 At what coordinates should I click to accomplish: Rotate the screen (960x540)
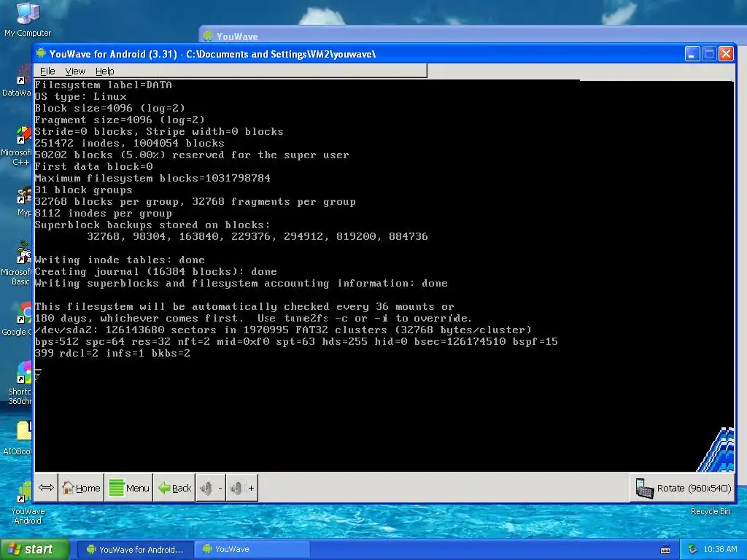(683, 488)
